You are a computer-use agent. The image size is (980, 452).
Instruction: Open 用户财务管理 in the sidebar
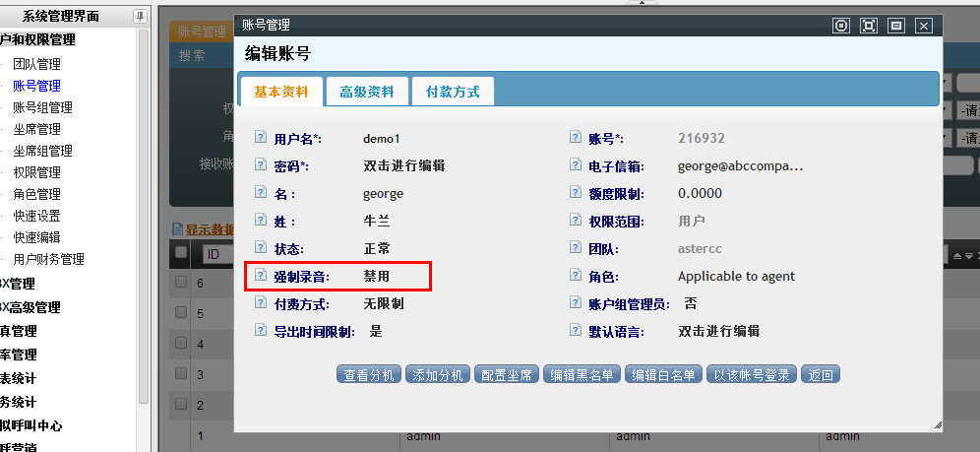(48, 260)
